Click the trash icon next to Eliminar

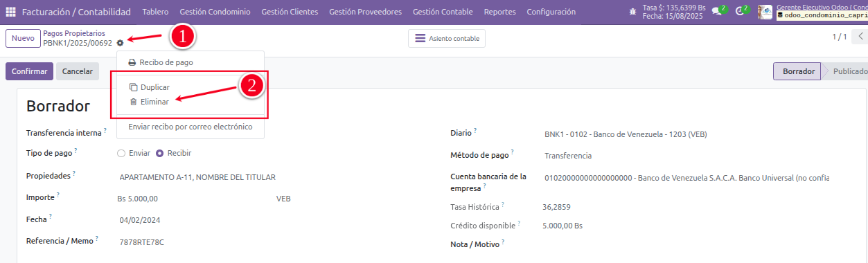[134, 101]
